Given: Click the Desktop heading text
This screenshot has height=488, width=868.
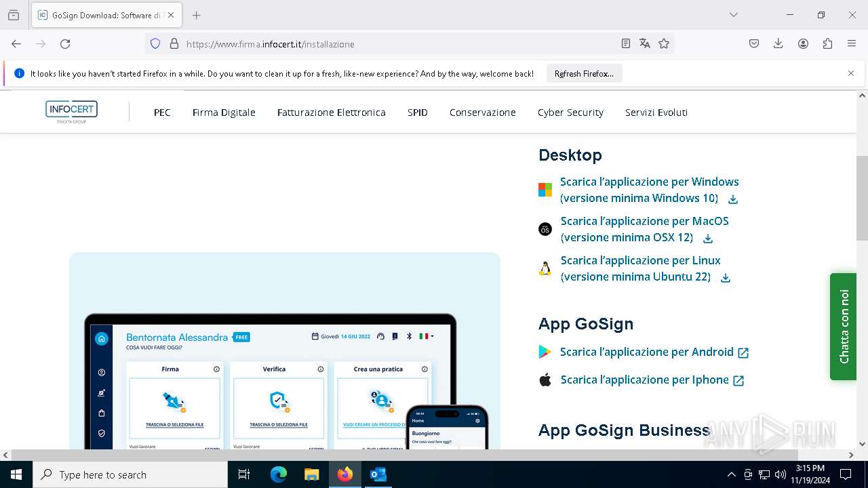Looking at the screenshot, I should point(570,155).
